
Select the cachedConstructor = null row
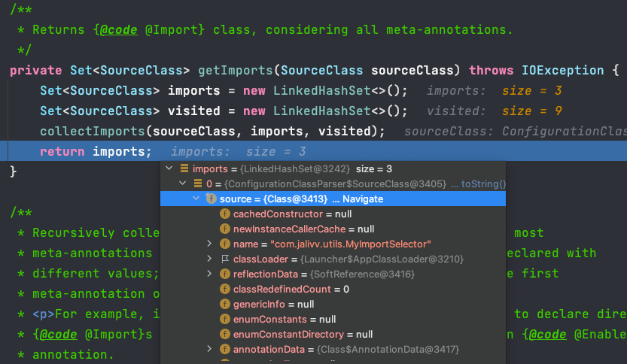(x=333, y=214)
